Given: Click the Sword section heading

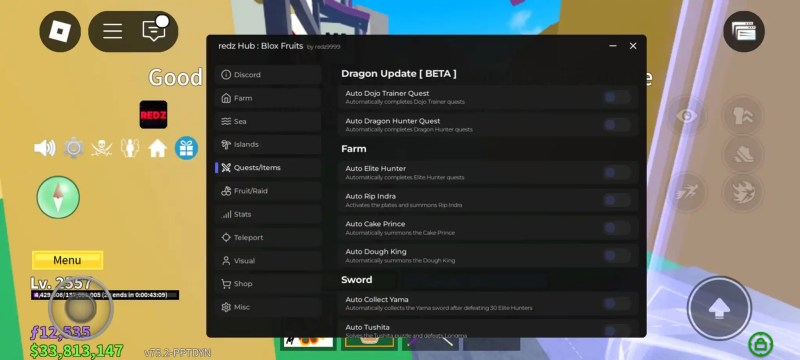Looking at the screenshot, I should click(x=357, y=280).
